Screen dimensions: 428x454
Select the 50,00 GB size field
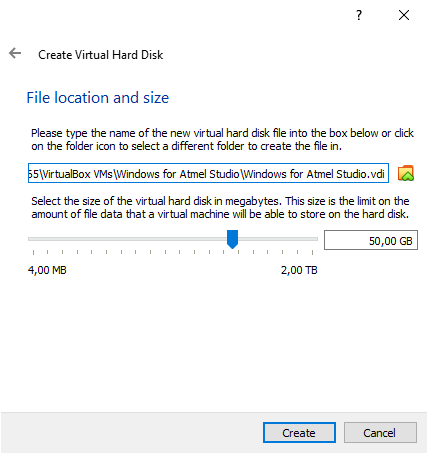tap(371, 240)
